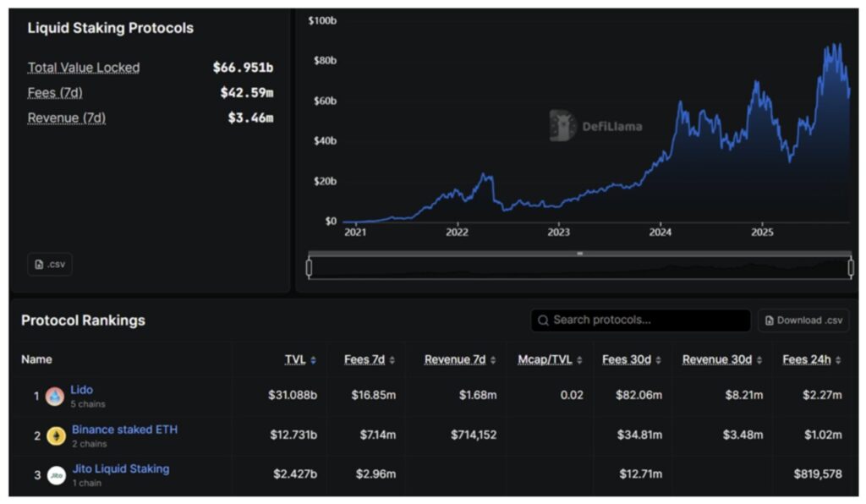866x504 pixels.
Task: Sort by Fees 7d column header
Action: point(364,359)
